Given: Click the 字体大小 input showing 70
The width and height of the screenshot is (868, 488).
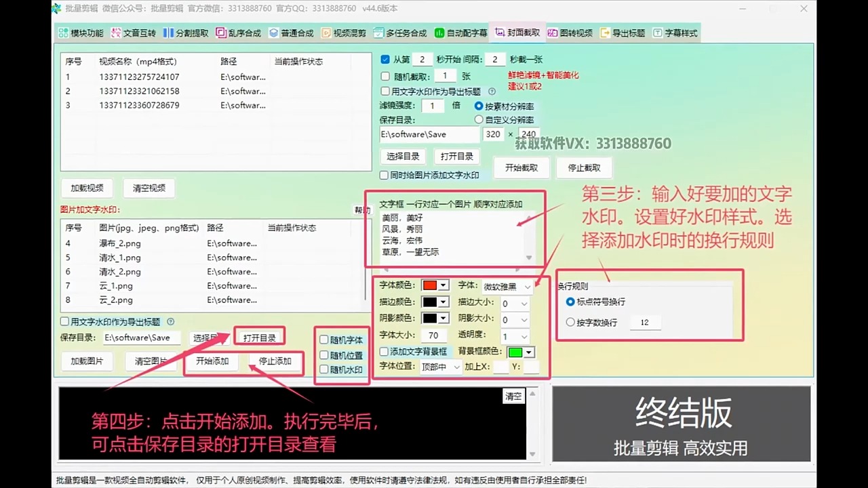Looking at the screenshot, I should click(433, 335).
